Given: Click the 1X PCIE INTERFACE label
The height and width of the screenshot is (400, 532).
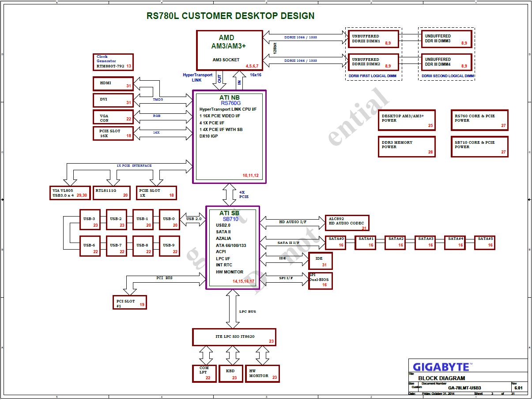Looking at the screenshot, I should click(134, 166).
